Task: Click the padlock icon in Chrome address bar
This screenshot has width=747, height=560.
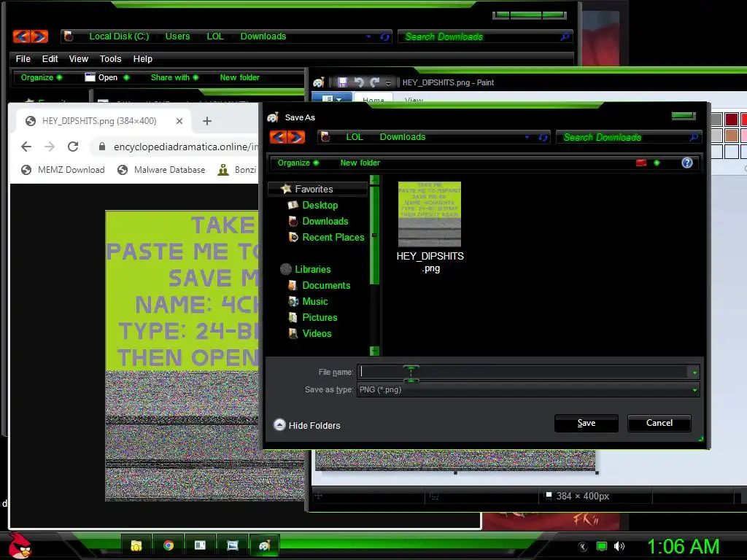Action: click(101, 147)
